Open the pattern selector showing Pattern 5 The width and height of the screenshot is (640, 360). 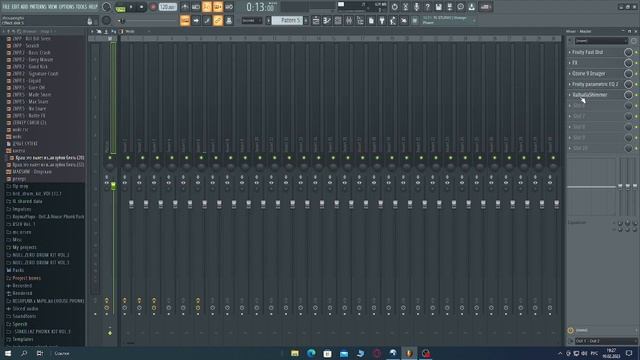tap(287, 20)
